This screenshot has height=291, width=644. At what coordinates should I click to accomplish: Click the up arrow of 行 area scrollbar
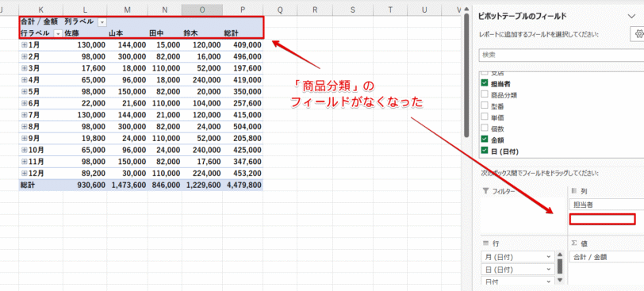(x=559, y=255)
